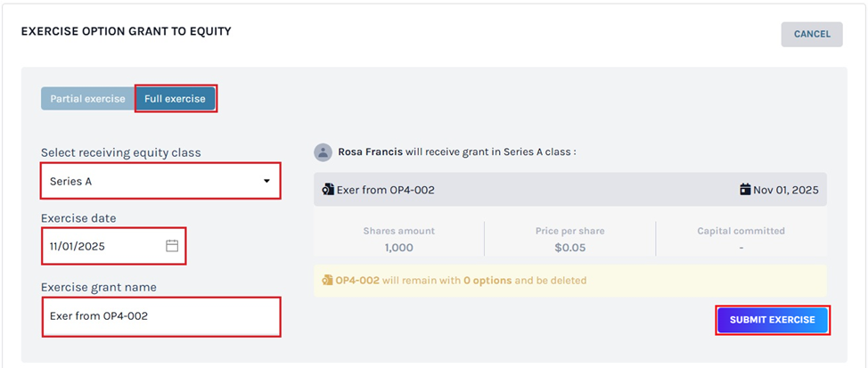Click the grant icon beside Exer from OP4-002 summary

click(328, 190)
